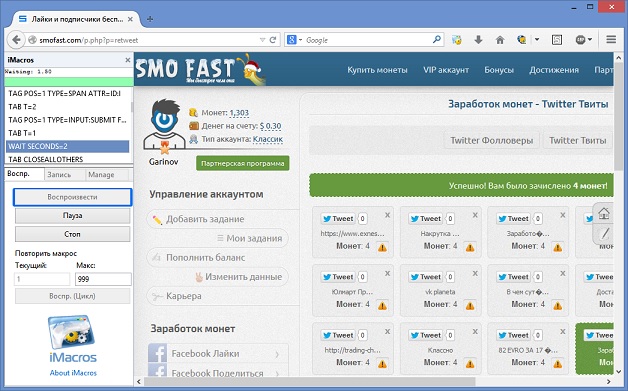The height and width of the screenshot is (391, 628).
Task: Open VIP аккаунт menu item
Action: (x=446, y=70)
